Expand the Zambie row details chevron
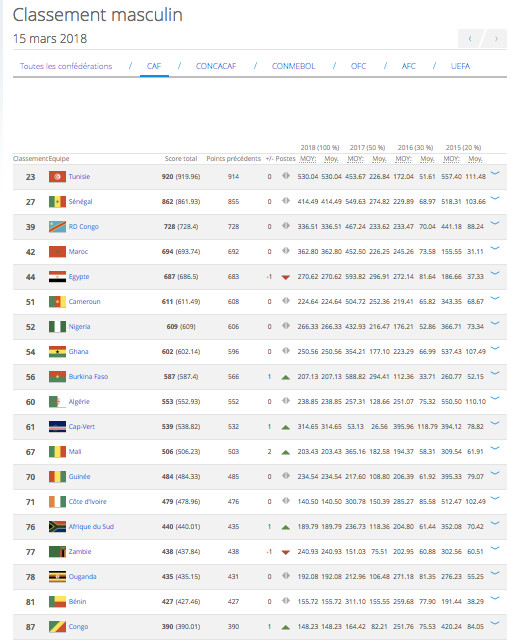This screenshot has width=514, height=642. [x=495, y=548]
